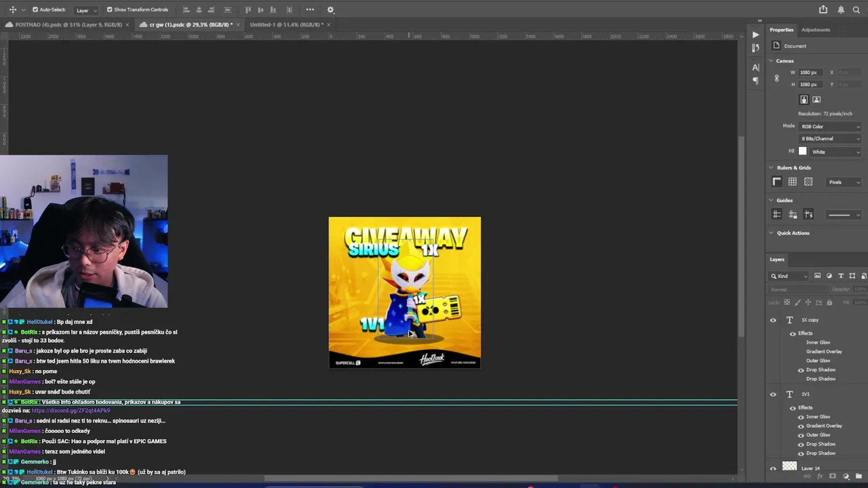The height and width of the screenshot is (488, 868).
Task: Open the guide line style dropdown
Action: [x=844, y=215]
